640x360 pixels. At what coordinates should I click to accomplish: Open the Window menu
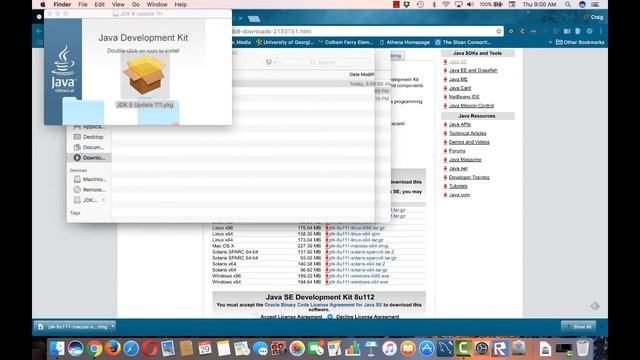point(157,4)
